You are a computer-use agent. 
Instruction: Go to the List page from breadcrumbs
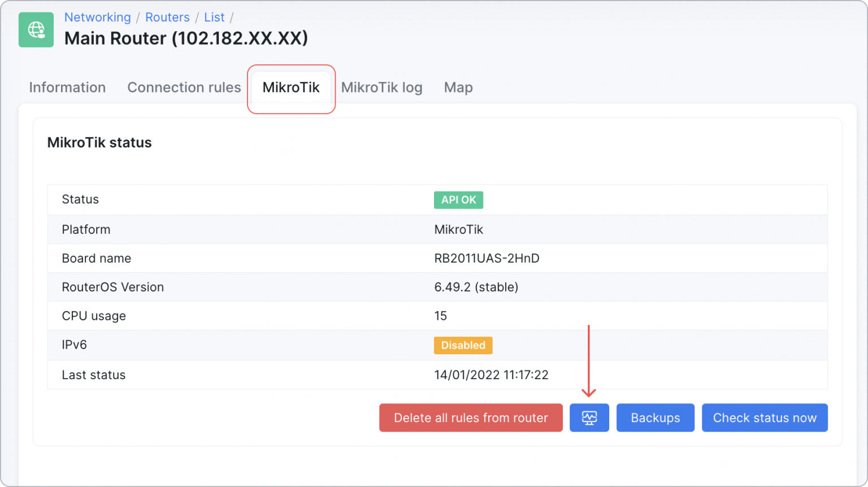click(214, 18)
